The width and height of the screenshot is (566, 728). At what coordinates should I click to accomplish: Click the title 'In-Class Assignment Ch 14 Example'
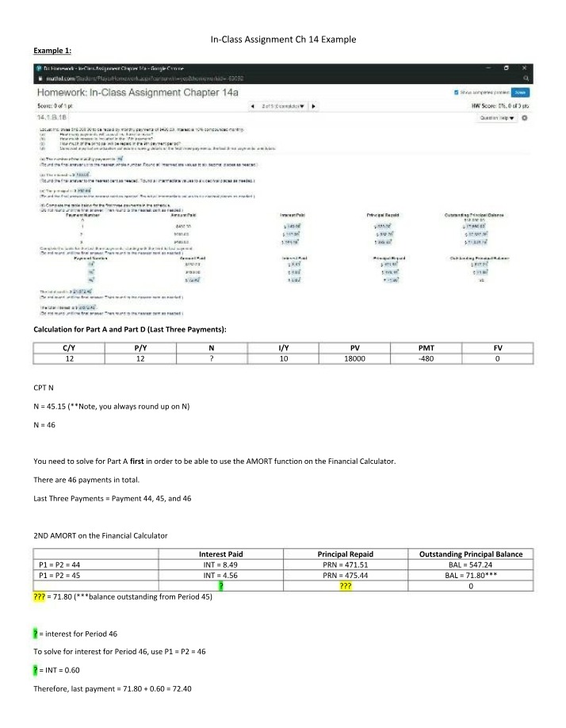tap(284, 40)
